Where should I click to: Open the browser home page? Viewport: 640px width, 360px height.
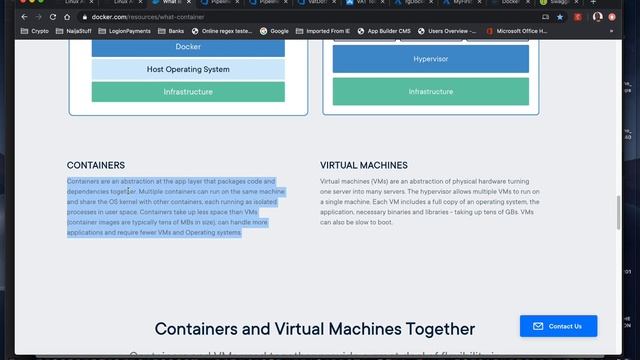[67, 17]
